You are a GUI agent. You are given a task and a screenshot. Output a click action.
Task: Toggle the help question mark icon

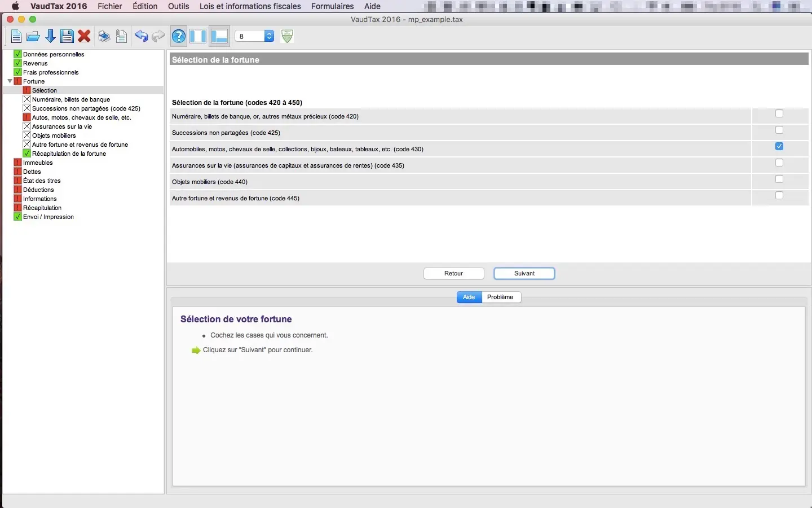[179, 37]
